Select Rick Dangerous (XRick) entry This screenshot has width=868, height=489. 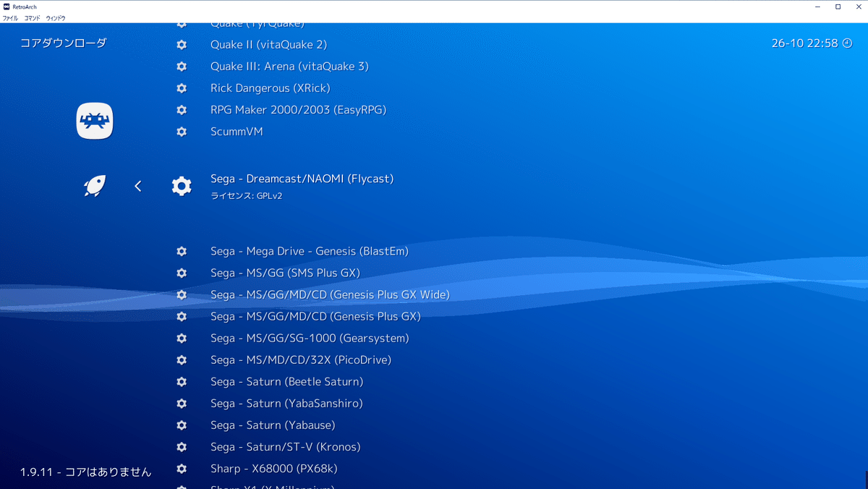click(x=270, y=88)
